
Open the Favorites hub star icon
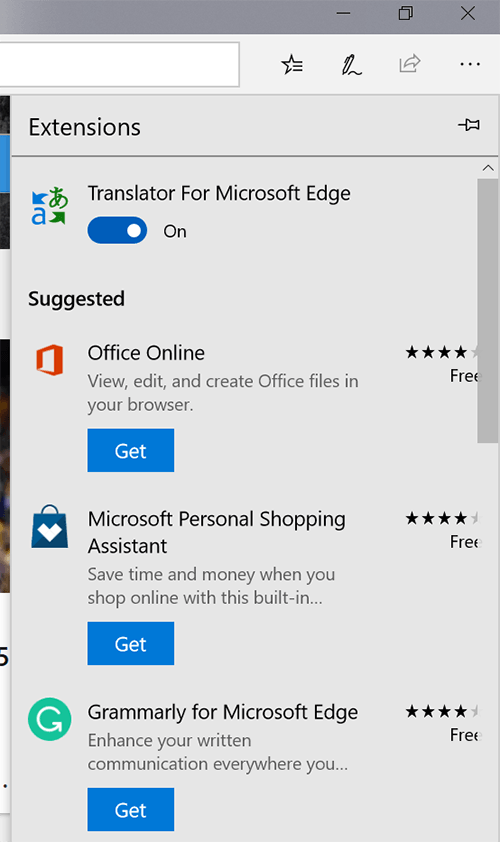click(x=292, y=65)
